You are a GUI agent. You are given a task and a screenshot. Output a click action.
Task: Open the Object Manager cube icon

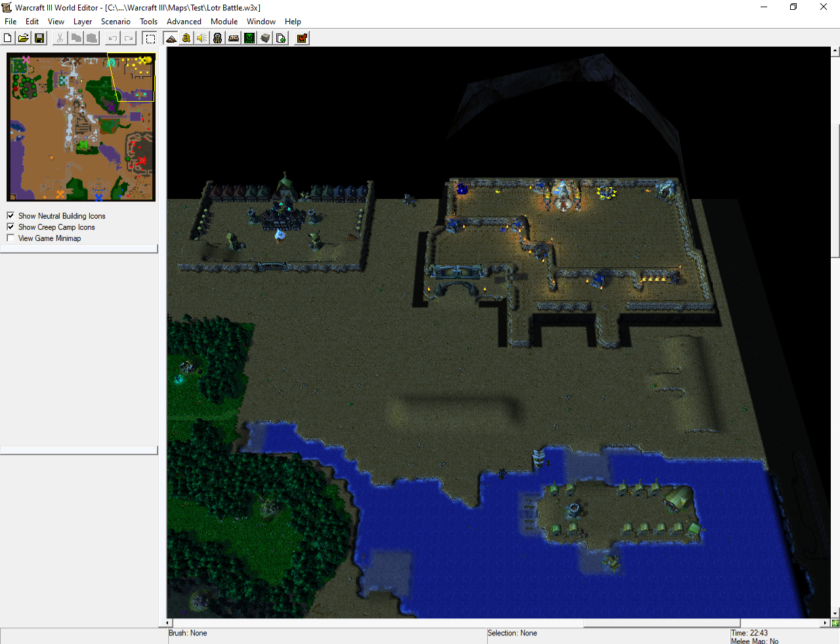click(265, 38)
